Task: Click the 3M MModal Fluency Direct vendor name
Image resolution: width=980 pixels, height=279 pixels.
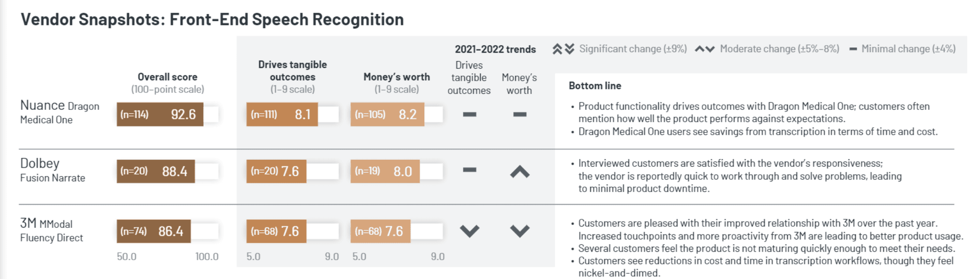Action: tap(52, 230)
